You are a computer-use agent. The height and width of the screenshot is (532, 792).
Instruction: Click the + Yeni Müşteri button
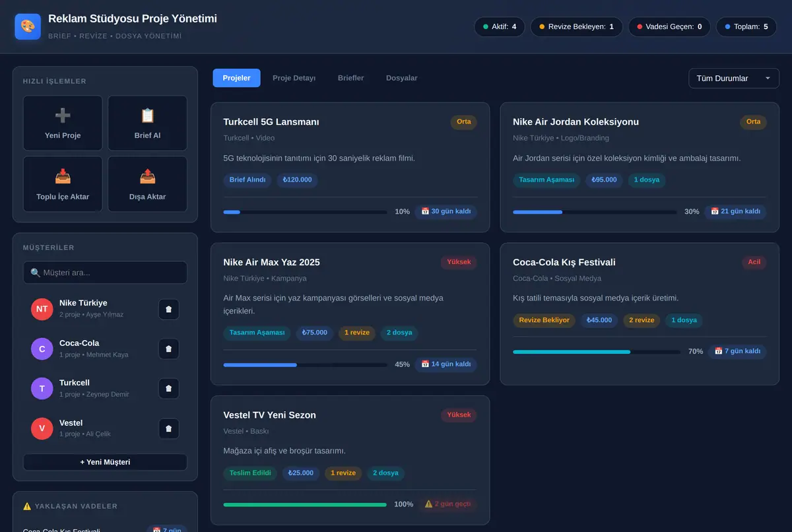tap(105, 462)
